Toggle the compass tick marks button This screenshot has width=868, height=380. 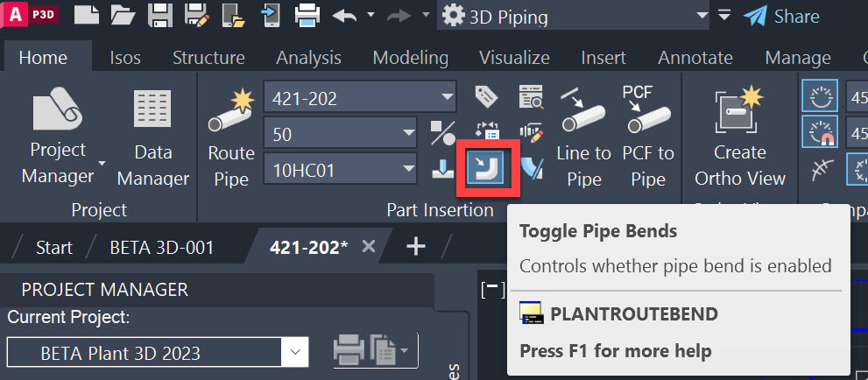pyautogui.click(x=820, y=97)
